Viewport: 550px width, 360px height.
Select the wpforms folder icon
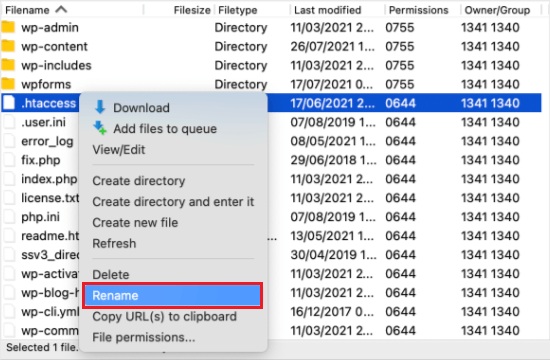click(8, 84)
